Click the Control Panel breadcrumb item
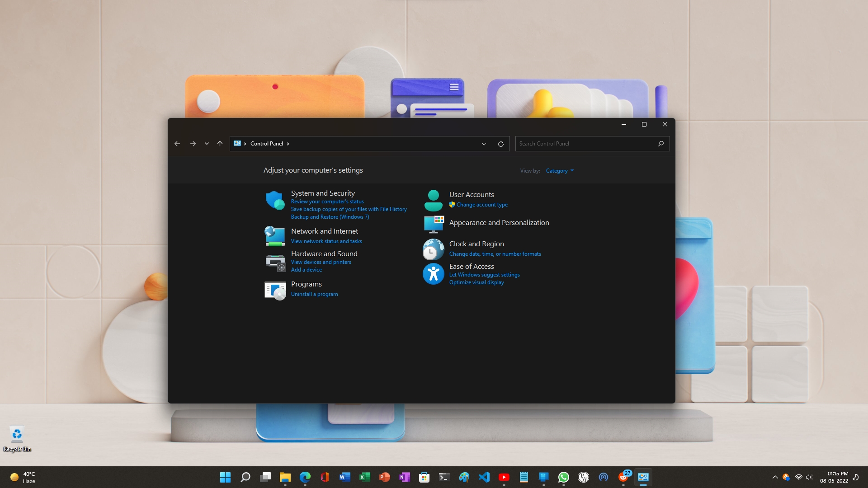Viewport: 868px width, 488px height. pyautogui.click(x=266, y=144)
